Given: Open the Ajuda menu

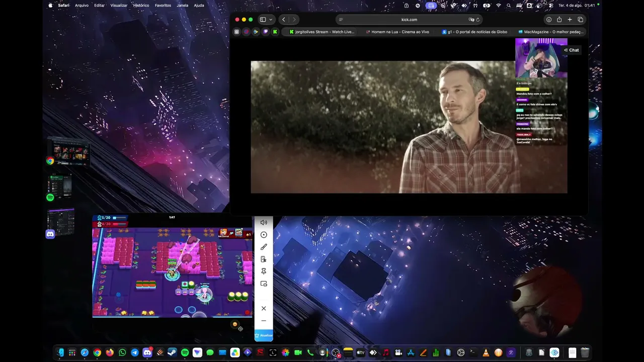Looking at the screenshot, I should coord(199,6).
